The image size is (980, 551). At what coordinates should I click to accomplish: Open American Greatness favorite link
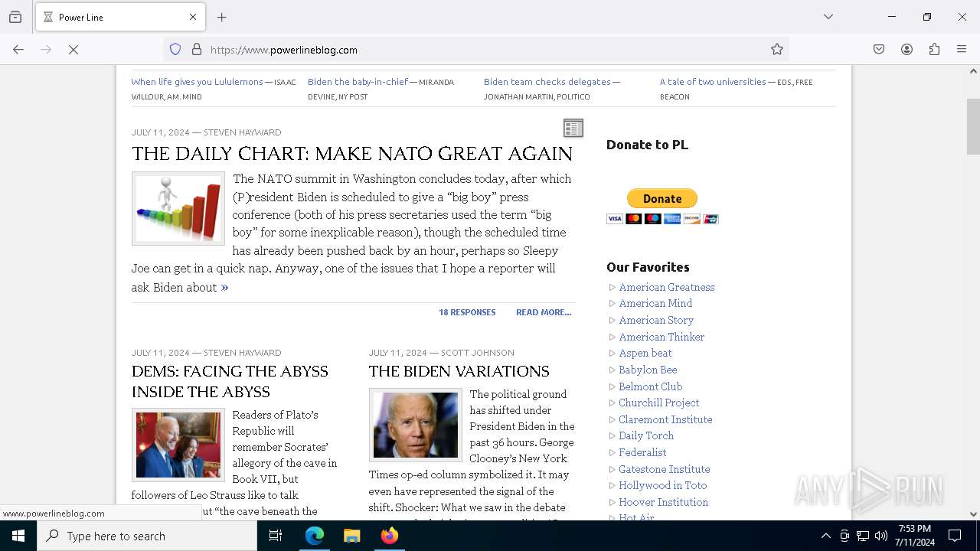[667, 287]
